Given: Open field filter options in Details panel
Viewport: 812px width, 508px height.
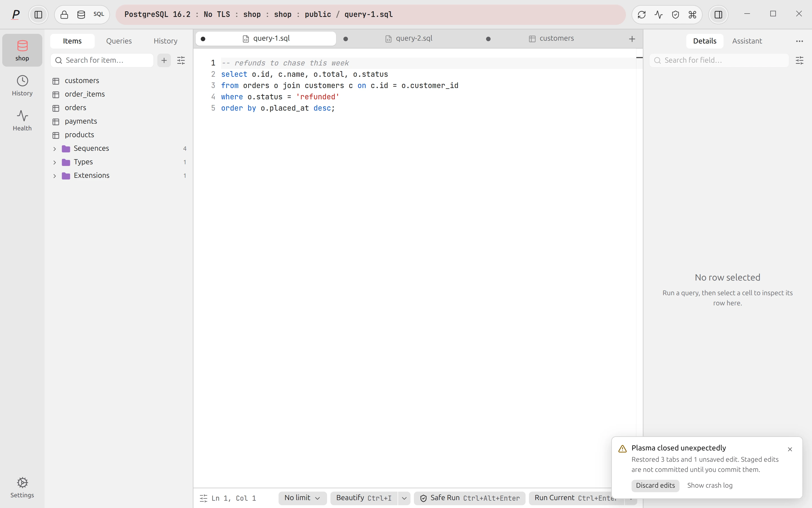Looking at the screenshot, I should point(800,60).
